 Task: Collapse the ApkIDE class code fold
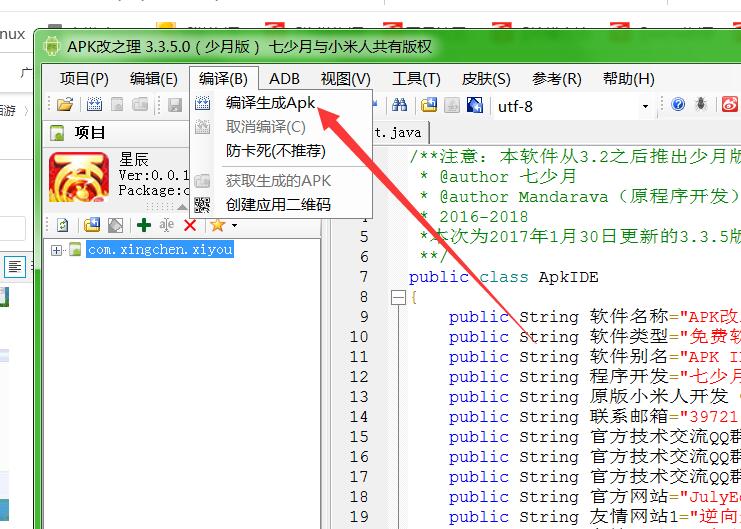(398, 297)
